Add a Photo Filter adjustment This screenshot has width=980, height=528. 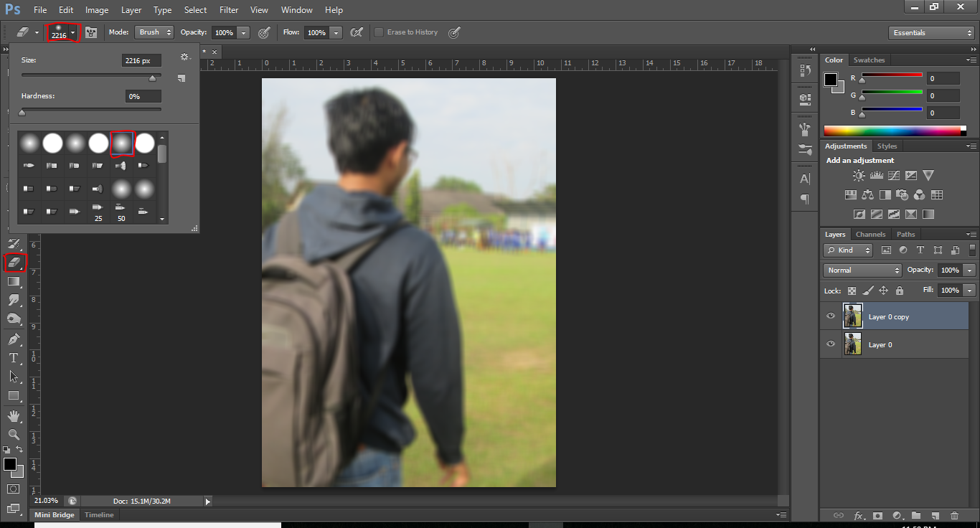coord(902,194)
